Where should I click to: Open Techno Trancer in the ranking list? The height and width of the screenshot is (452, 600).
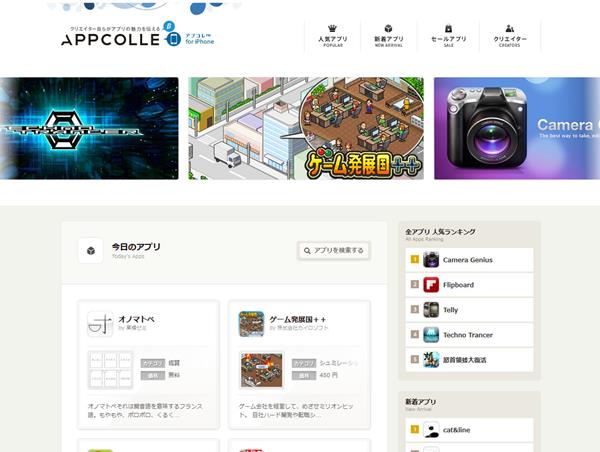(x=469, y=335)
